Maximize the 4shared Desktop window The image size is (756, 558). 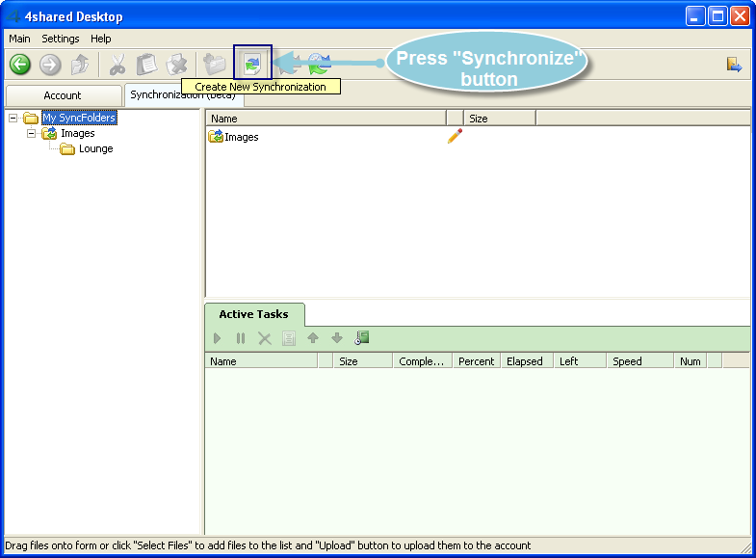click(x=717, y=16)
